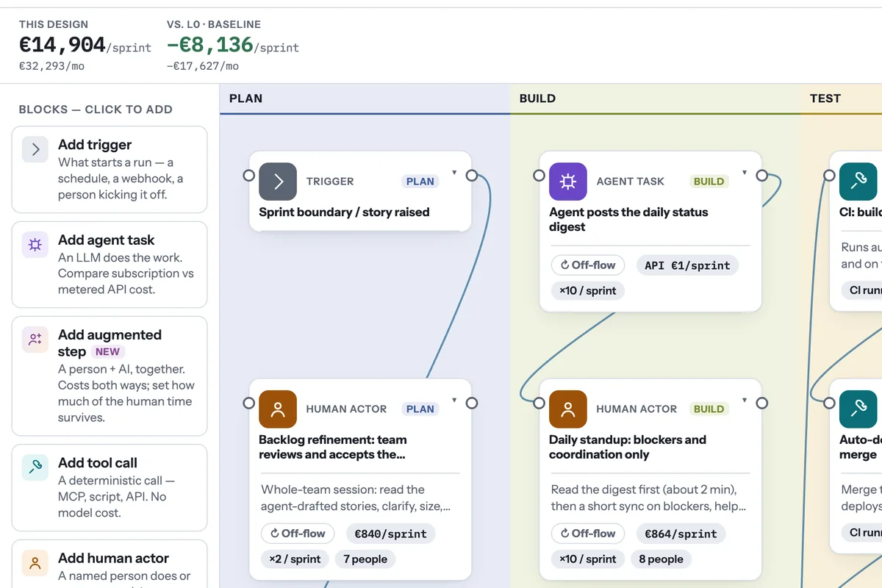Click the Auto-deploy merge node input port
The image size is (882, 588).
coord(830,403)
